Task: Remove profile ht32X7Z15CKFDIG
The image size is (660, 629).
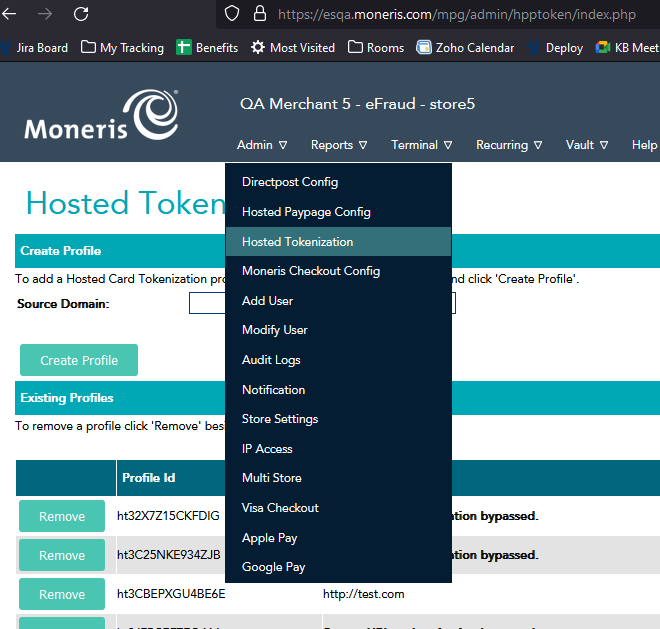Action: click(61, 516)
